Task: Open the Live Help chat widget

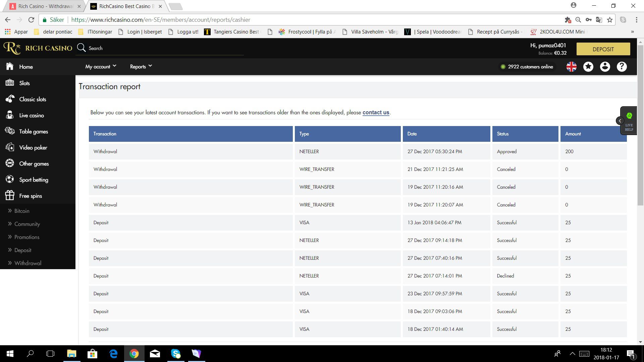Action: 629,121
